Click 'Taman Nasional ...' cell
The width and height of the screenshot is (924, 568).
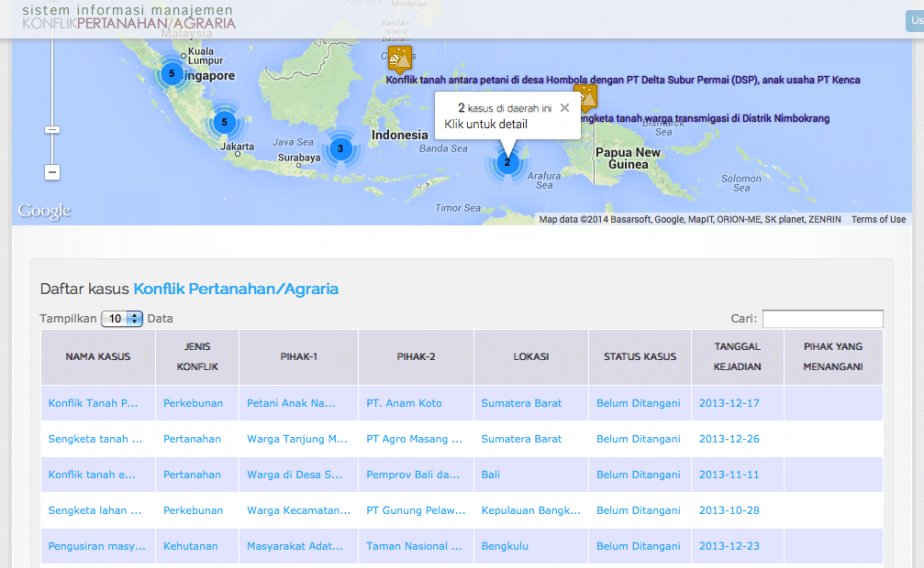click(414, 546)
